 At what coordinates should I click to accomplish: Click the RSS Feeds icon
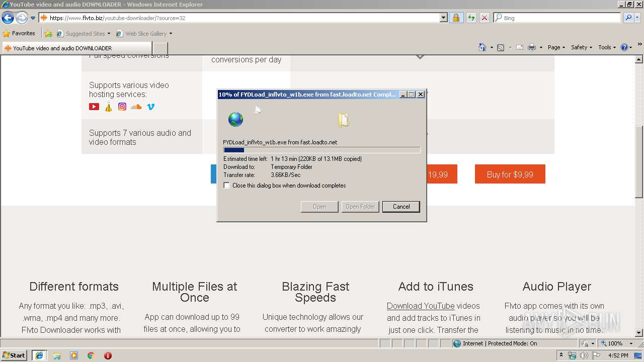click(x=501, y=47)
